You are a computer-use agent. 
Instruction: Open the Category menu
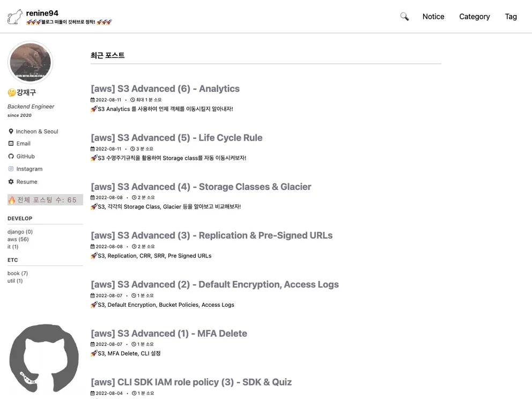[474, 17]
